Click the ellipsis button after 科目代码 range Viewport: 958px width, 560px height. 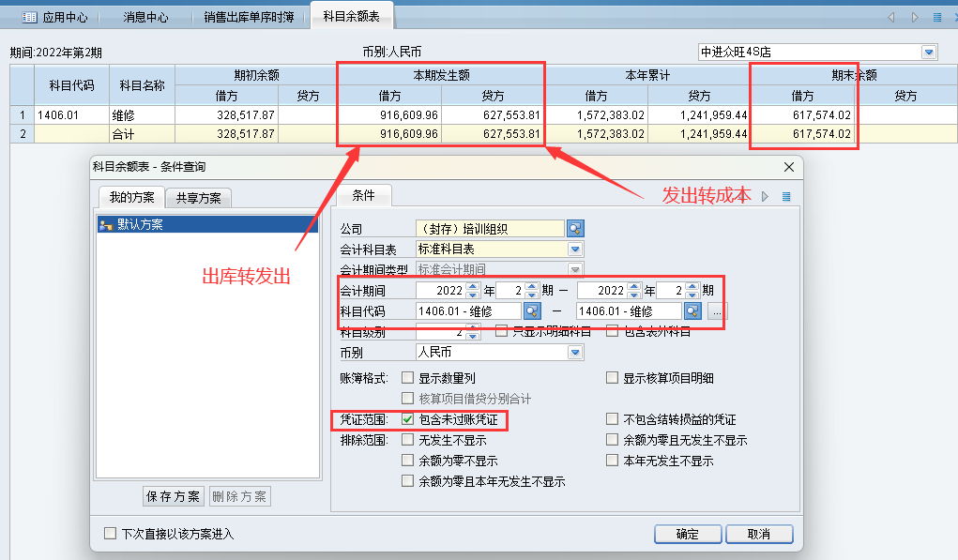[x=715, y=310]
